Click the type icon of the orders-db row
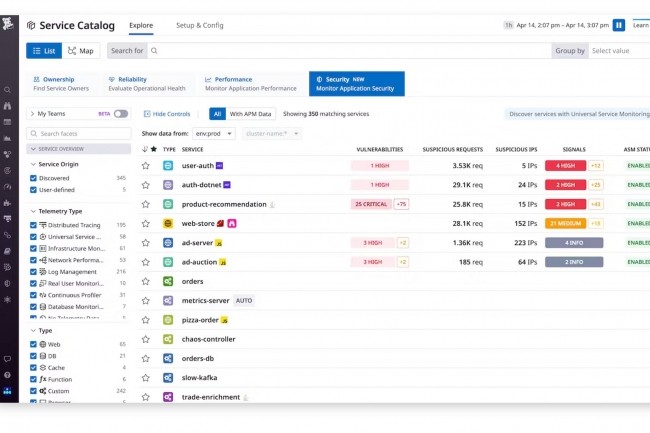 pyautogui.click(x=168, y=358)
